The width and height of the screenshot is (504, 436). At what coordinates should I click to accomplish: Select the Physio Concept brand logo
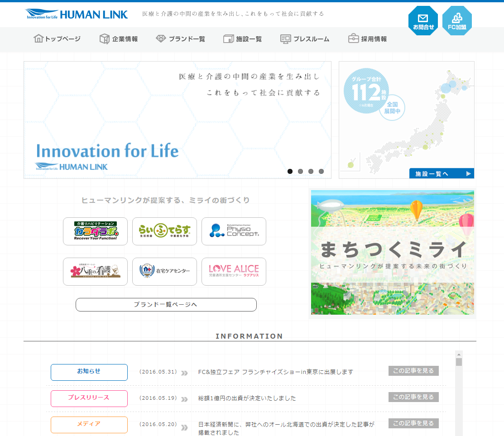point(234,231)
